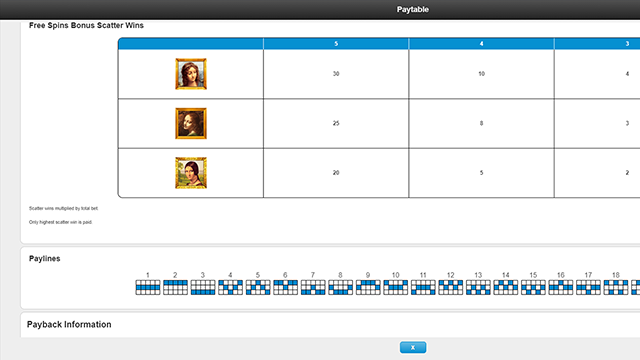Click the Payback Information section heading
This screenshot has width=640, height=360.
click(69, 324)
